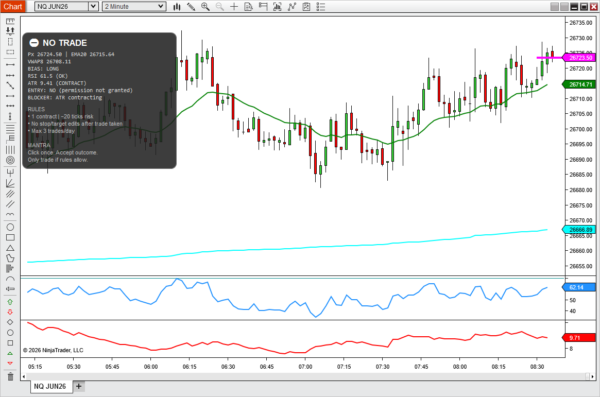The image size is (600, 397).
Task: Open the Drawing Tools pencil menu
Action: click(191, 7)
